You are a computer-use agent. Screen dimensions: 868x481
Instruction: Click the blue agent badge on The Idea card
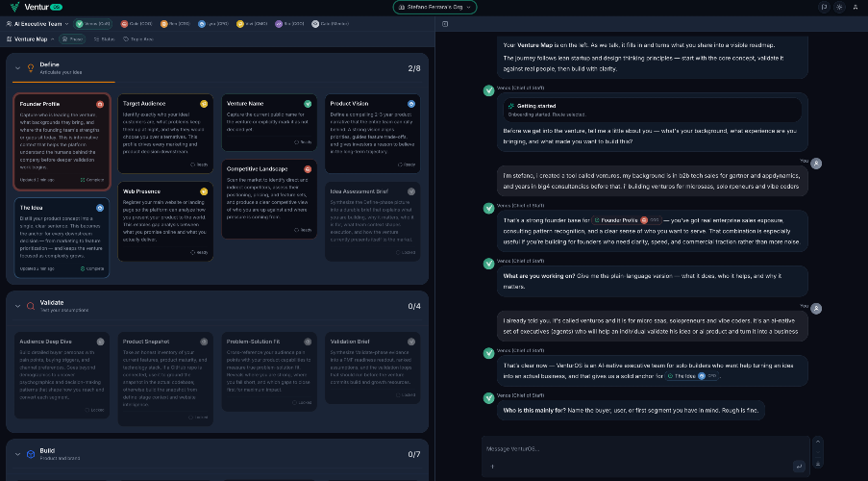tap(100, 208)
